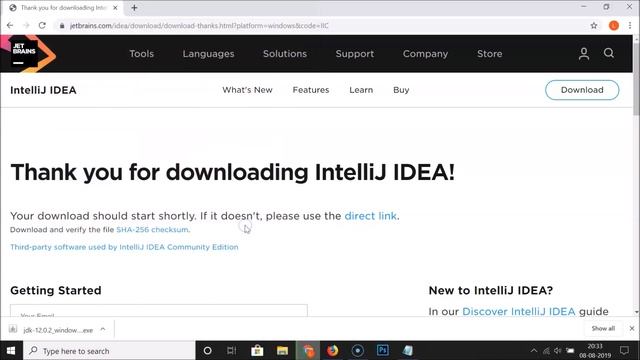Open the Languages menu

(x=208, y=54)
